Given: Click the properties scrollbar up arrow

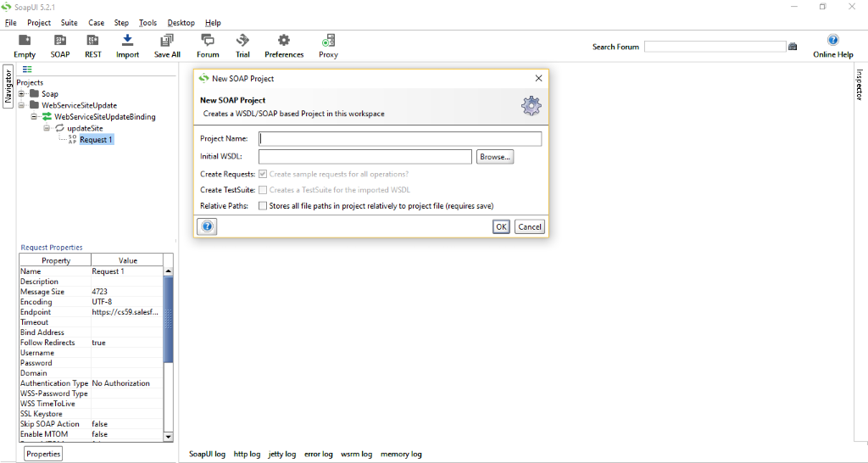Looking at the screenshot, I should pos(169,271).
